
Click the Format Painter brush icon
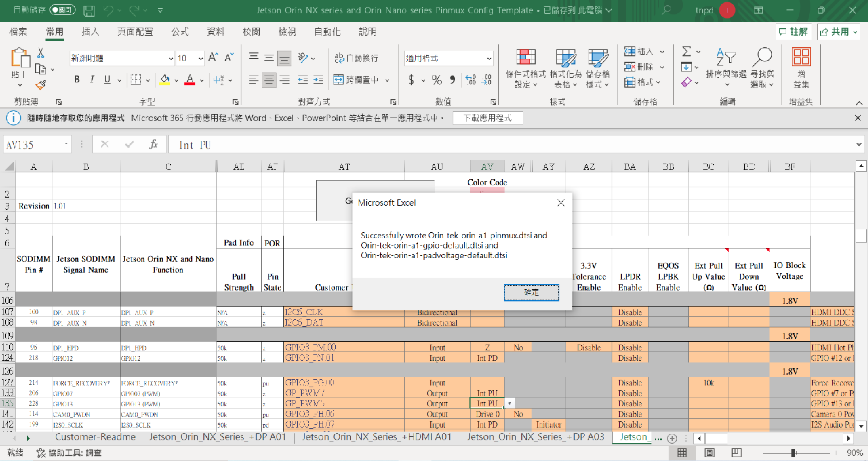click(40, 85)
